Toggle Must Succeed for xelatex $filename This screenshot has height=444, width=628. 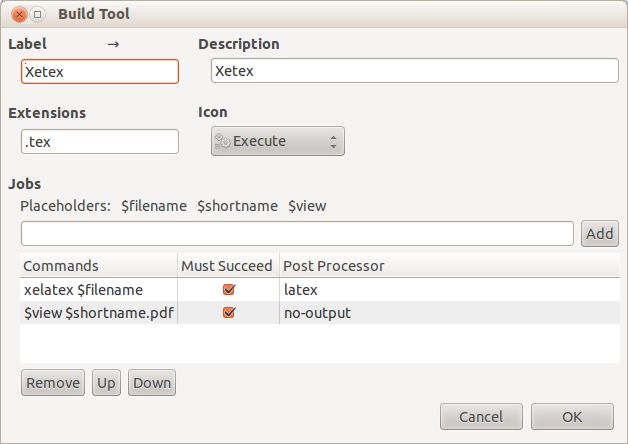click(x=229, y=289)
